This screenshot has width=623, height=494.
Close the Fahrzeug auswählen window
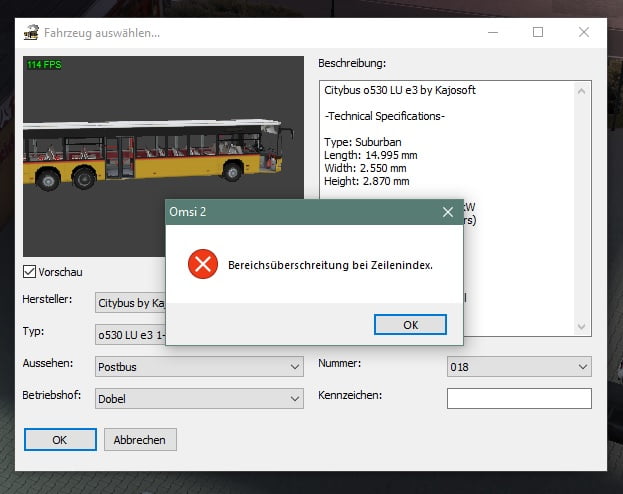584,32
